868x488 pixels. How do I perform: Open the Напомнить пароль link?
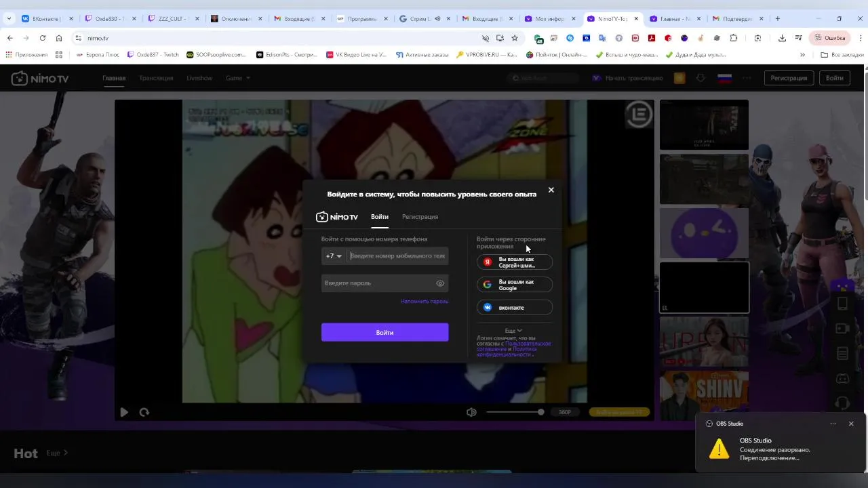[425, 301]
